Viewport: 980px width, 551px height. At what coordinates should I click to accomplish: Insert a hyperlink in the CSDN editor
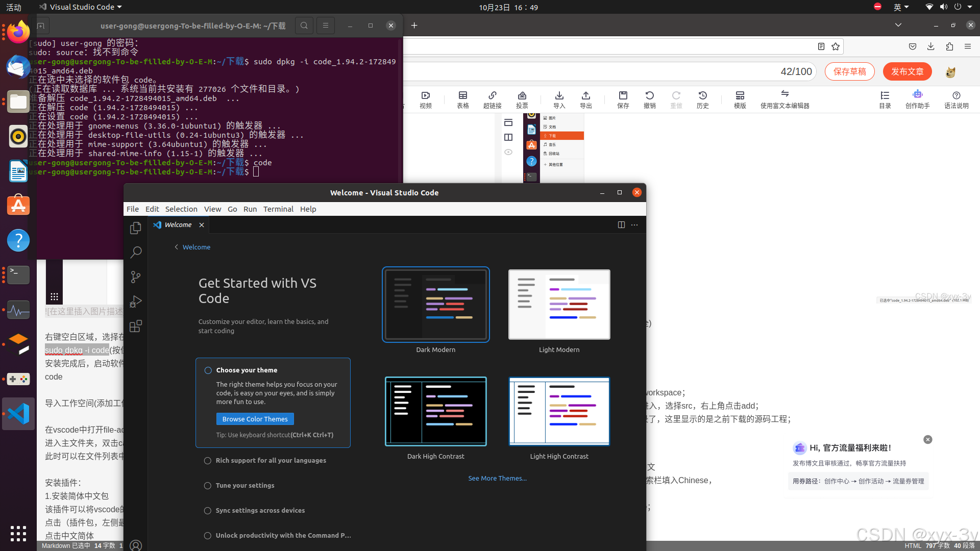pyautogui.click(x=493, y=99)
